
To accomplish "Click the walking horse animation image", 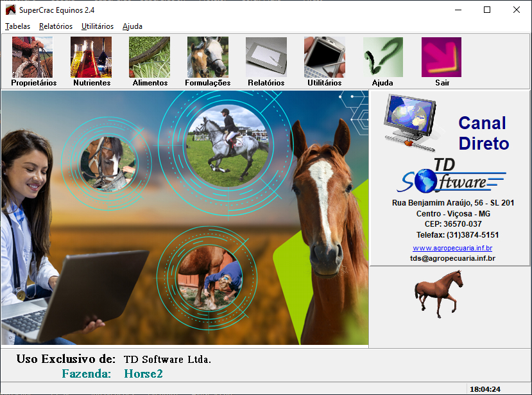I will pos(439,294).
